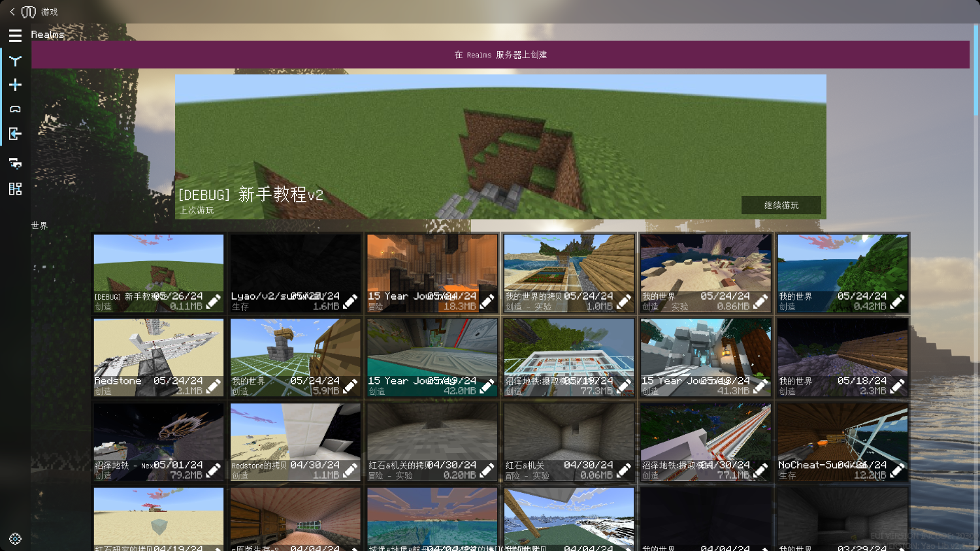The height and width of the screenshot is (551, 980).
Task: Open the hamburger menu in sidebar
Action: point(15,35)
